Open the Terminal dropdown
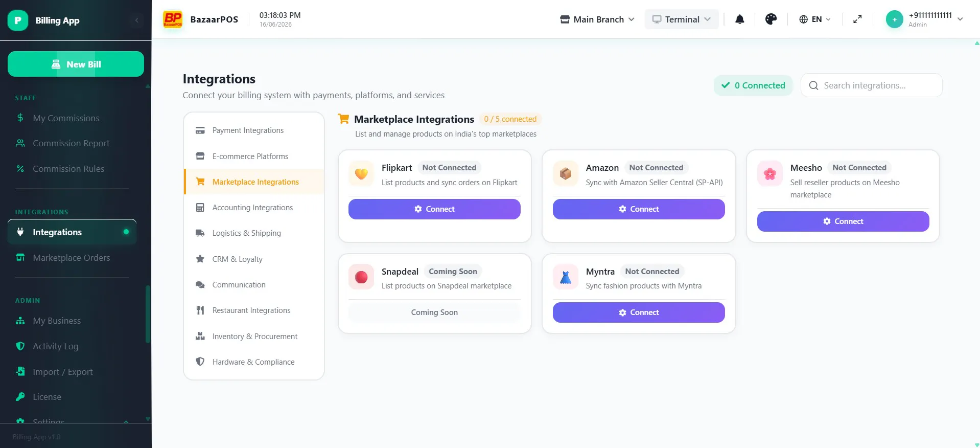Viewport: 980px width, 448px height. (x=682, y=19)
